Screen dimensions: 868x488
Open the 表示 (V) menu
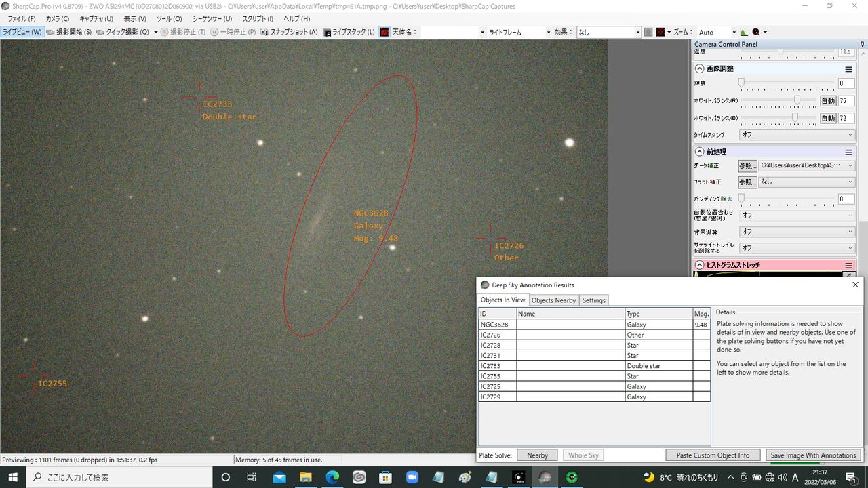point(135,19)
